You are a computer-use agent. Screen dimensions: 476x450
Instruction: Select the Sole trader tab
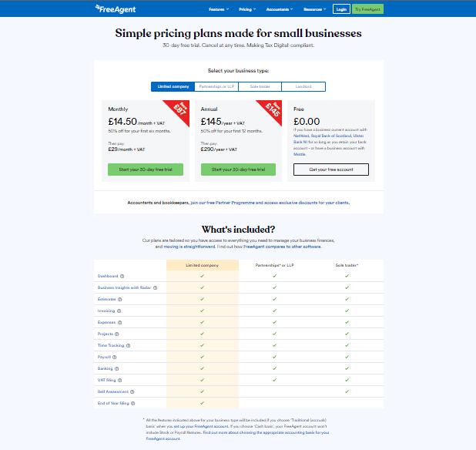(260, 86)
